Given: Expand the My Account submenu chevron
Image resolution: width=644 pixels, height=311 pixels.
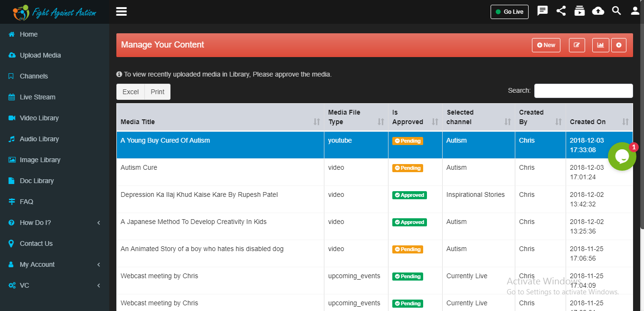Looking at the screenshot, I should 99,264.
